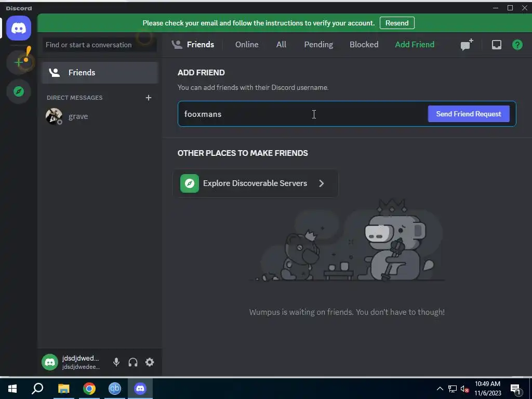Open the Windows Start menu
The height and width of the screenshot is (399, 532).
point(12,389)
